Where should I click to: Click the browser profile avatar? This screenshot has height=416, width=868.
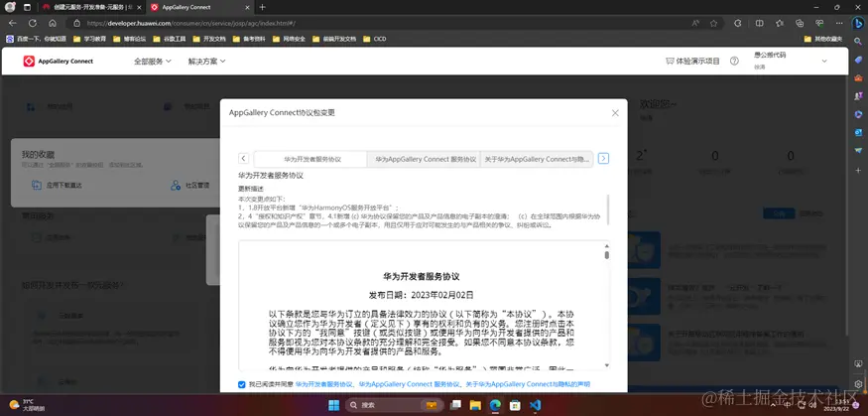[x=10, y=7]
